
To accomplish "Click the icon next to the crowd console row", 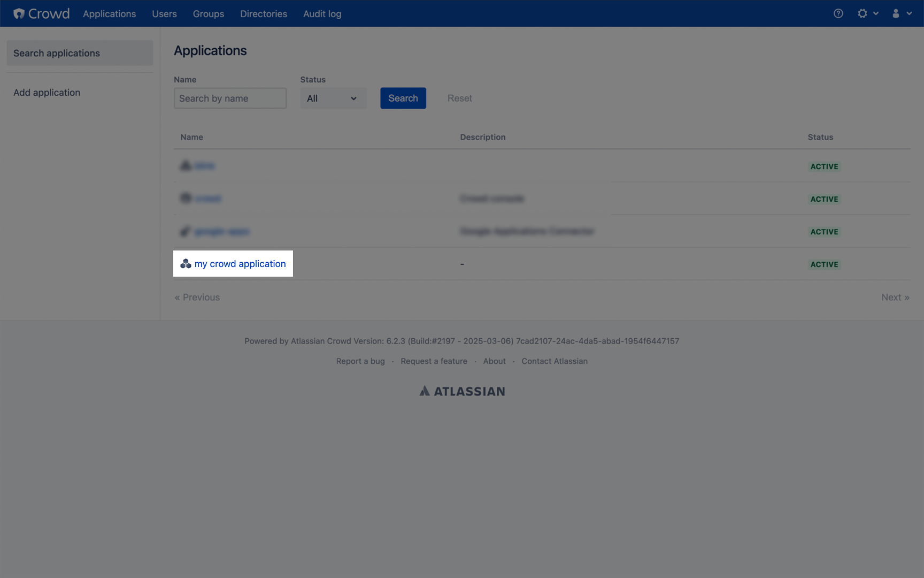I will click(x=185, y=198).
